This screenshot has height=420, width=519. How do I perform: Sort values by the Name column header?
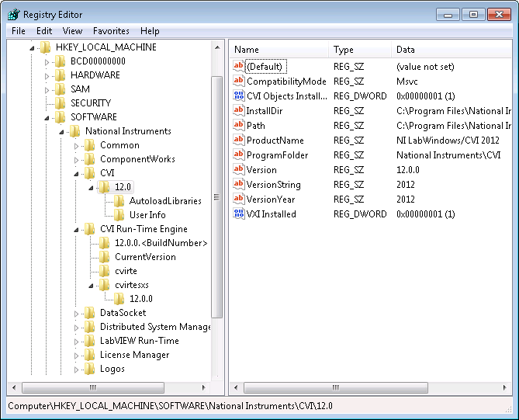pos(279,50)
